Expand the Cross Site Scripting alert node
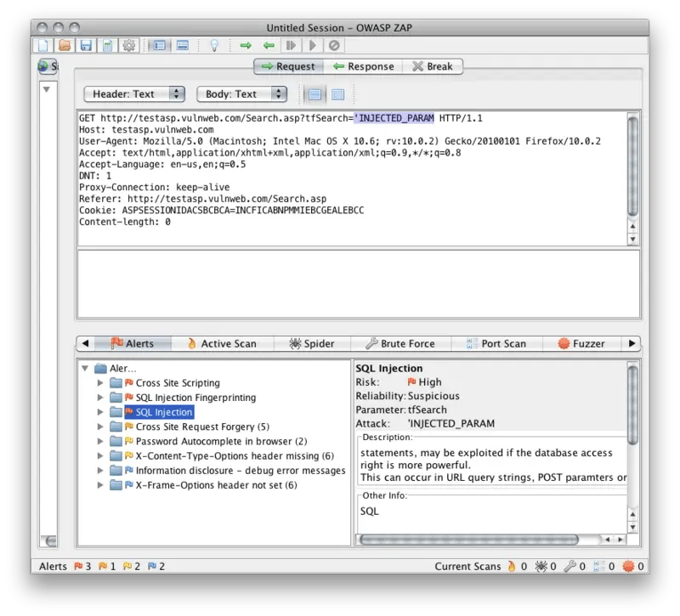 pos(100,383)
